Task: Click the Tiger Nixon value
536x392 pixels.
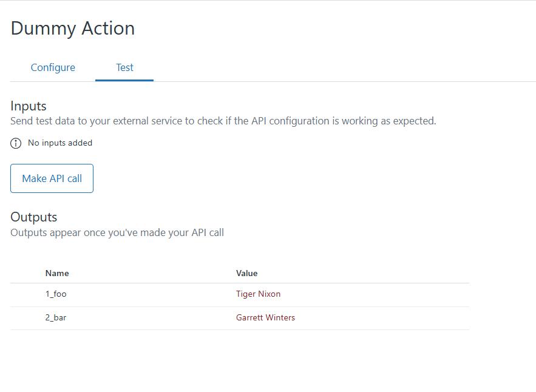Action: click(x=258, y=294)
